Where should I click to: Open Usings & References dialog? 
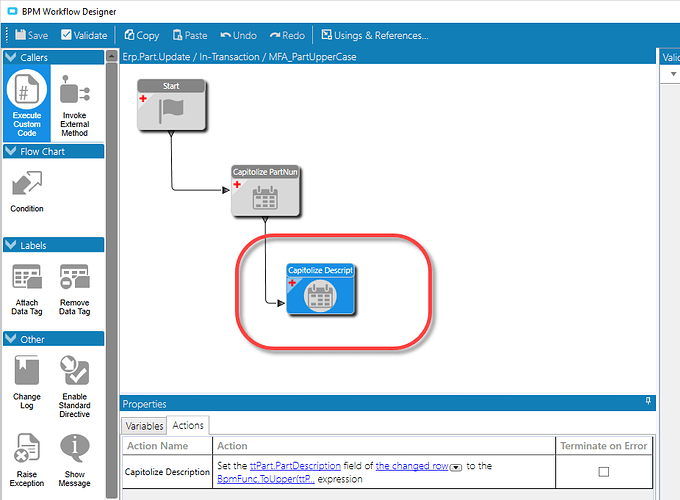(375, 35)
